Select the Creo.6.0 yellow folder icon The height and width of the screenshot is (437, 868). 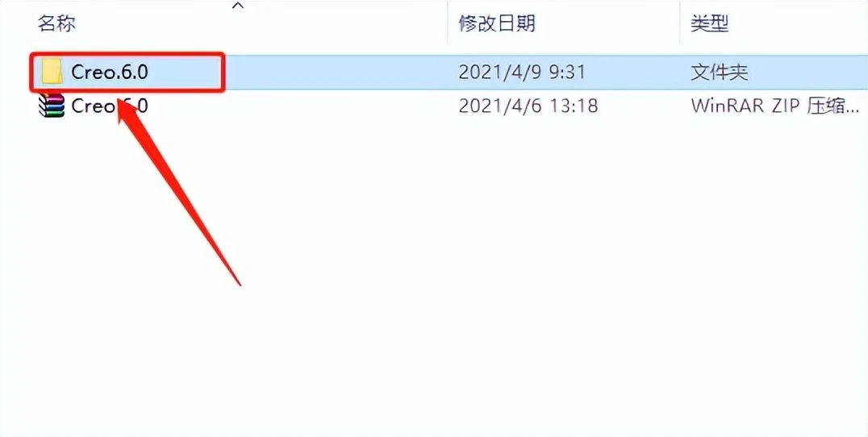point(52,72)
